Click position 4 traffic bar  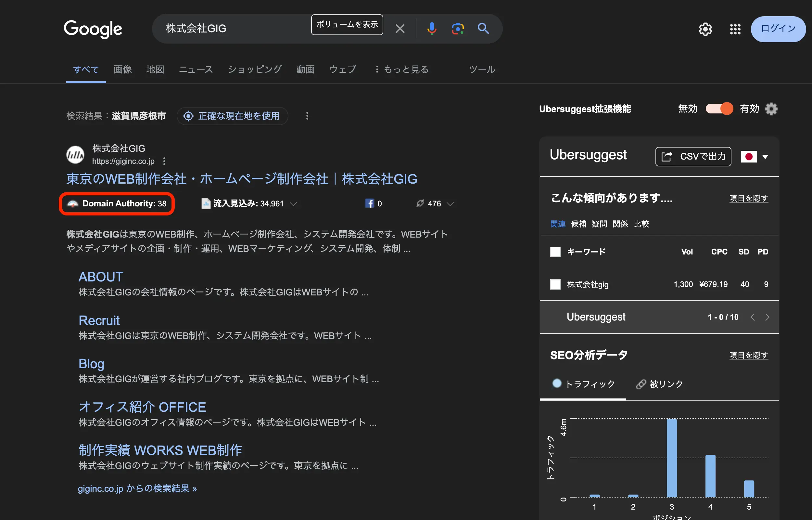coord(710,476)
